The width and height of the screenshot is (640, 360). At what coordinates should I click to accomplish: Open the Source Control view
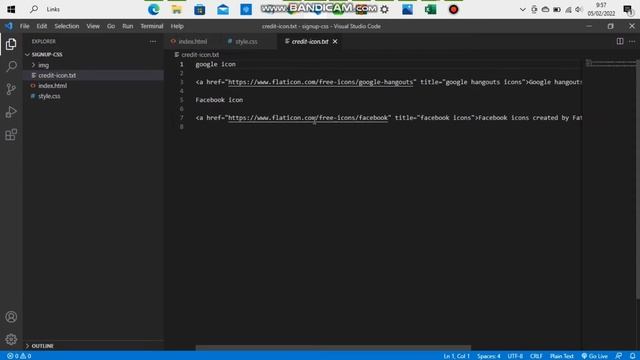click(x=11, y=89)
